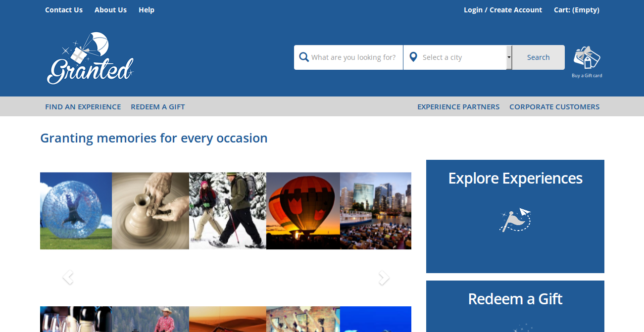This screenshot has width=644, height=332.
Task: Open the Find an Experience menu
Action: pos(83,107)
